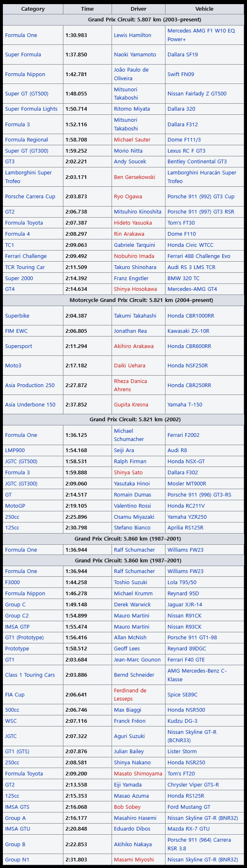Click the Dallara F312 vehicle link
Viewport: 247px width, 868px height.
pyautogui.click(x=182, y=125)
